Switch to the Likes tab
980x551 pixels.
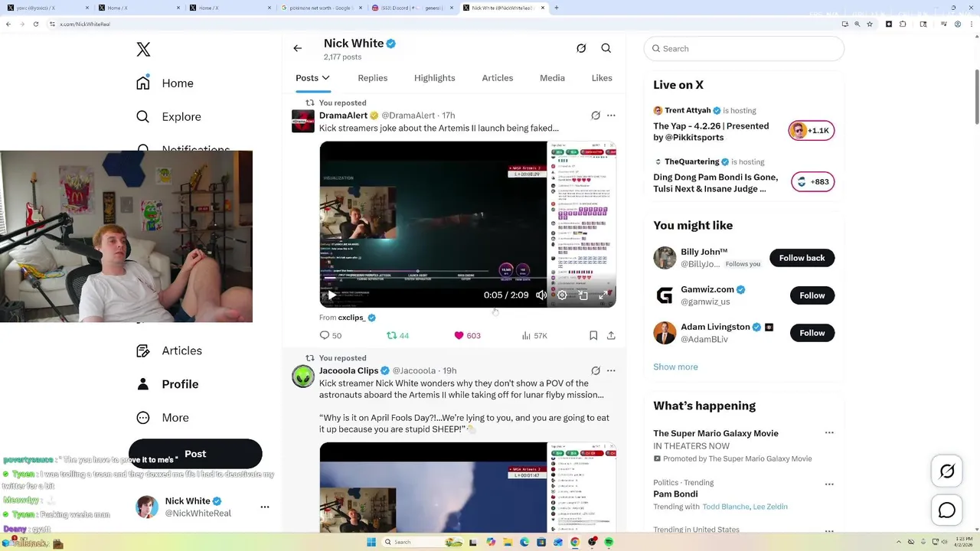[x=602, y=78]
